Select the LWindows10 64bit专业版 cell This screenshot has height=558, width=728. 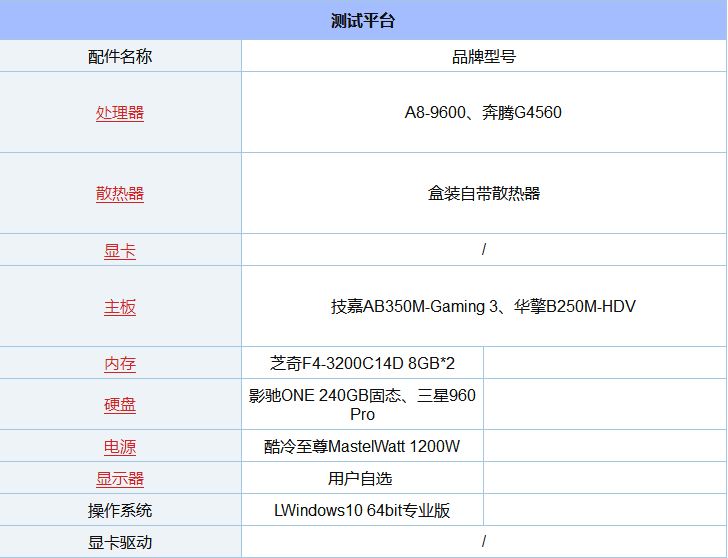point(363,510)
